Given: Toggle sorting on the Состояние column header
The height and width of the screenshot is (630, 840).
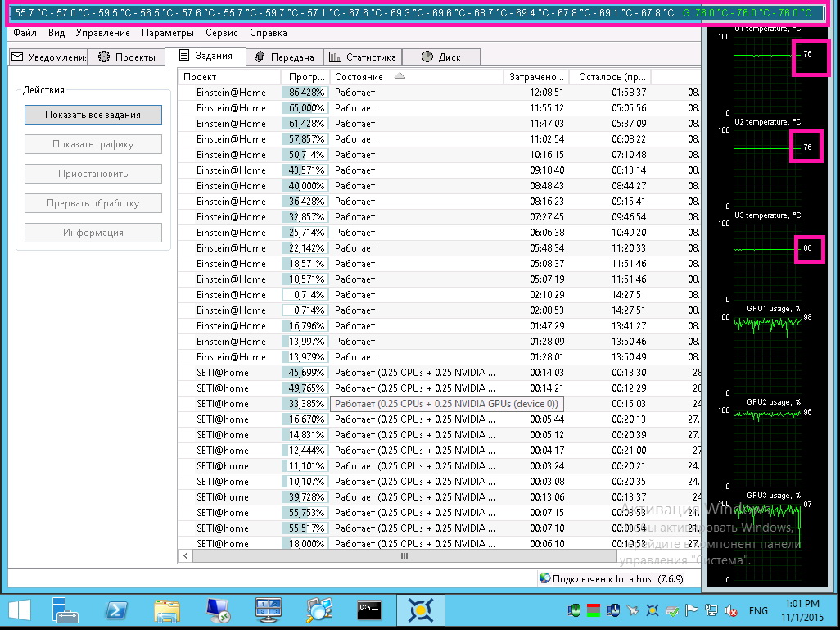Looking at the screenshot, I should pos(416,77).
